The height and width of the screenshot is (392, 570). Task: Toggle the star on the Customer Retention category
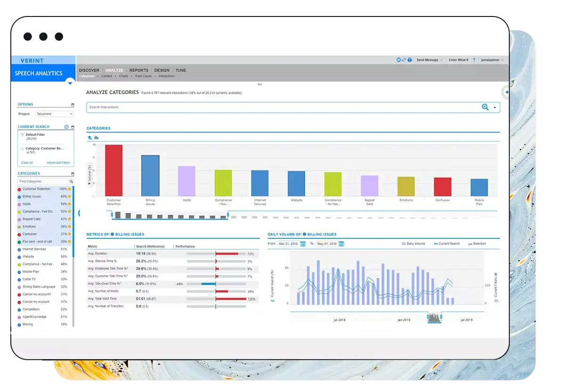[69, 188]
